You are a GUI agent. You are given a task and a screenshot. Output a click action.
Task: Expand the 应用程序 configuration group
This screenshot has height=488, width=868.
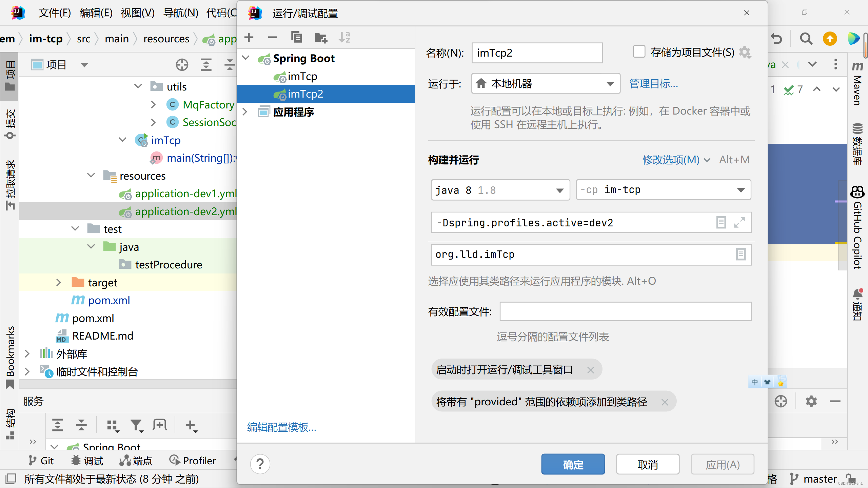[245, 112]
